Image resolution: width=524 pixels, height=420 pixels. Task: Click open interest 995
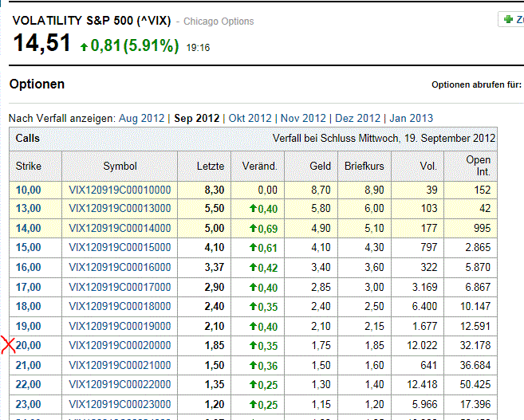point(483,228)
